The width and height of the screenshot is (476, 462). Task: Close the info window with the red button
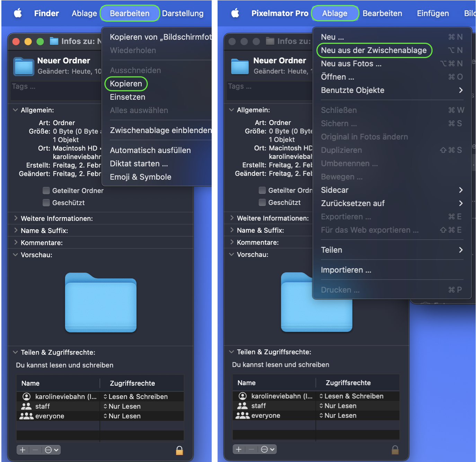16,42
